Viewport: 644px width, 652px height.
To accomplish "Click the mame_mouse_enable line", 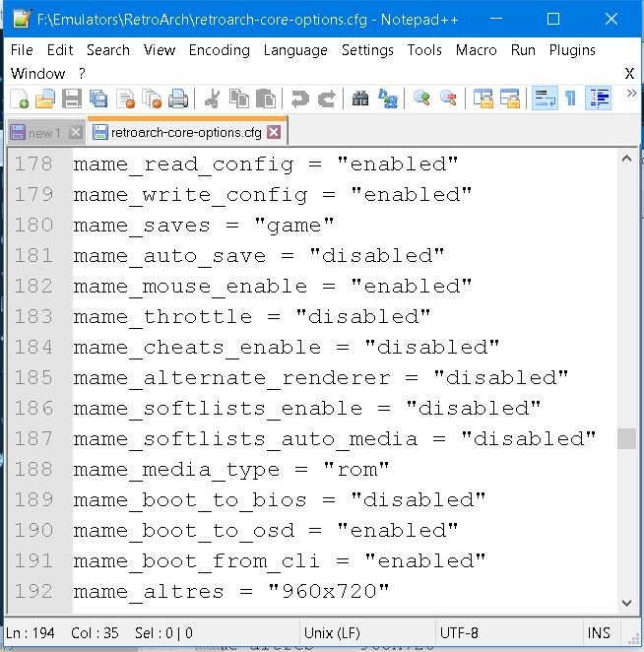I will (x=273, y=287).
